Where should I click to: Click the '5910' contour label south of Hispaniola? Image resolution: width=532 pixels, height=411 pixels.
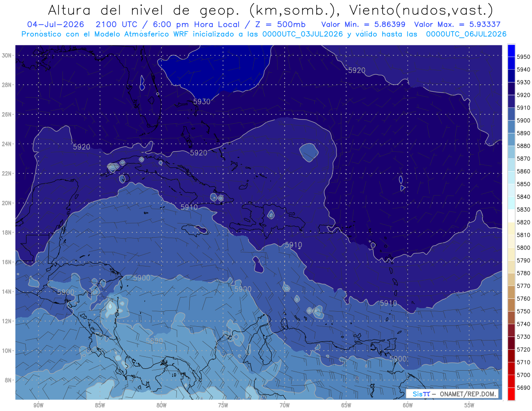click(x=293, y=245)
